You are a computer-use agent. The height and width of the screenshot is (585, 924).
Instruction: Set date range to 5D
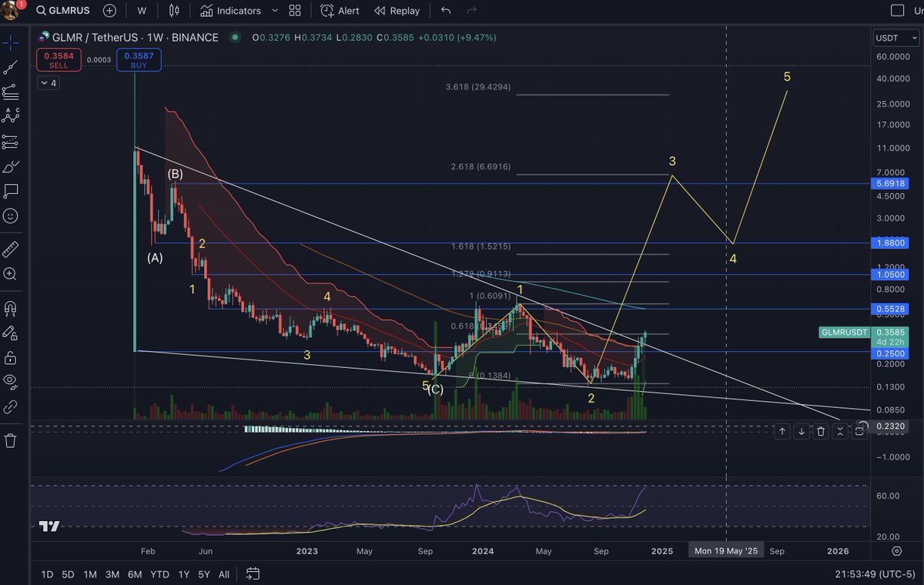(x=68, y=573)
